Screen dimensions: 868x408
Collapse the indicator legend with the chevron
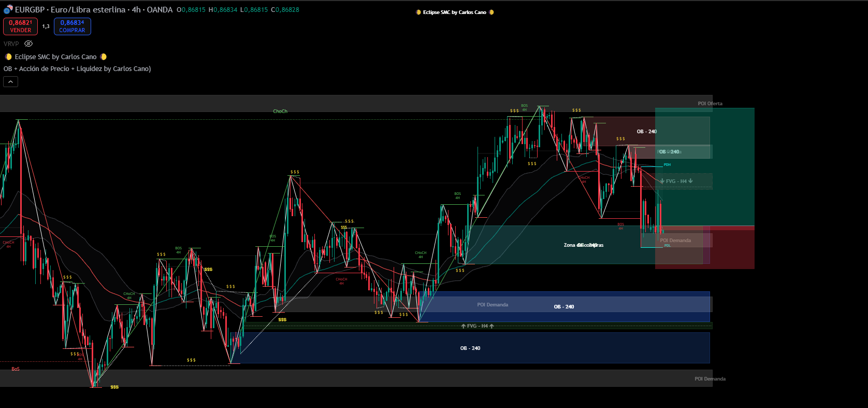tap(10, 82)
